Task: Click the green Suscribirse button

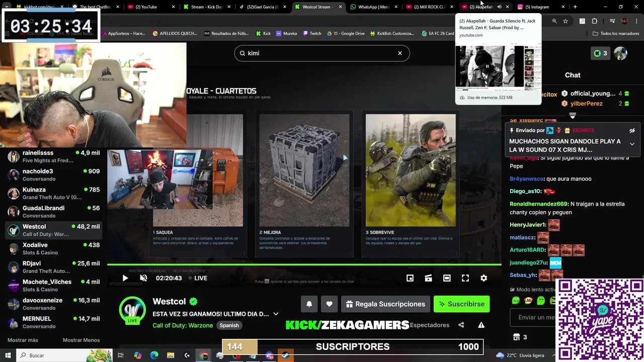Action: (x=461, y=304)
